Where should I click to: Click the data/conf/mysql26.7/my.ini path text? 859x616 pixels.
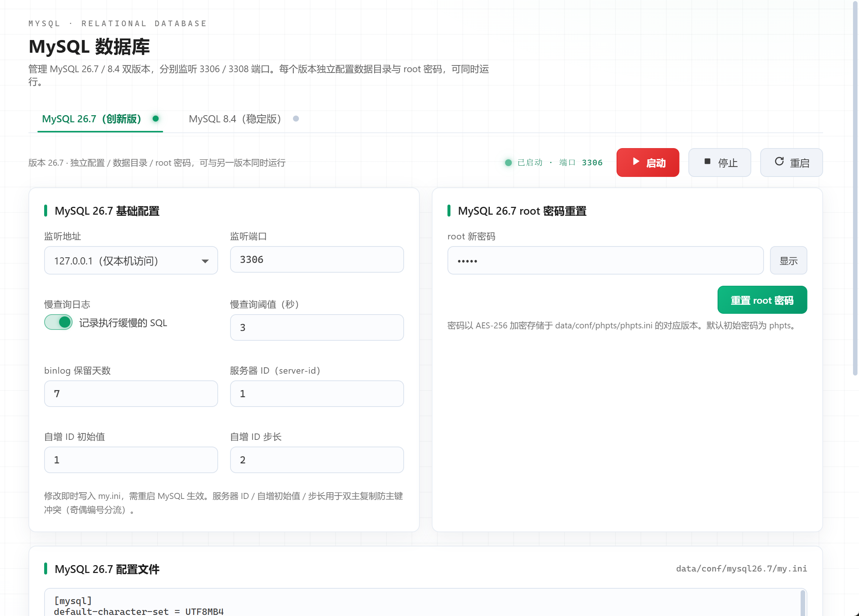(742, 569)
